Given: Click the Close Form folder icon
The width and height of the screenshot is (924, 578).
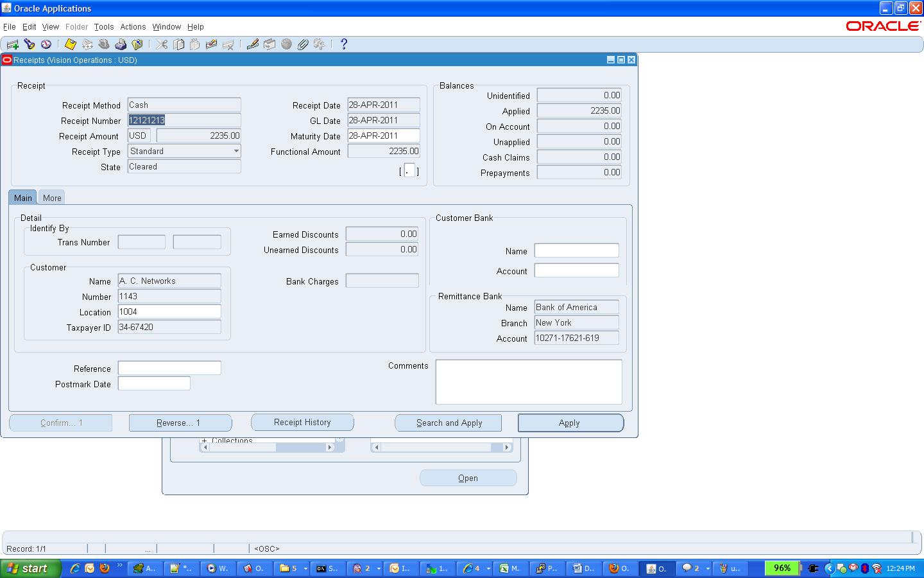Looking at the screenshot, I should 137,44.
